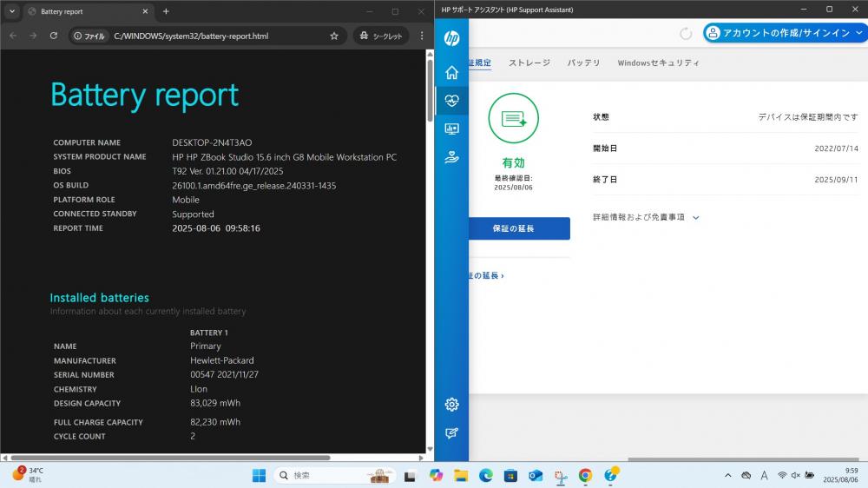The width and height of the screenshot is (868, 488).
Task: Reload the battery report page
Action: [x=54, y=36]
